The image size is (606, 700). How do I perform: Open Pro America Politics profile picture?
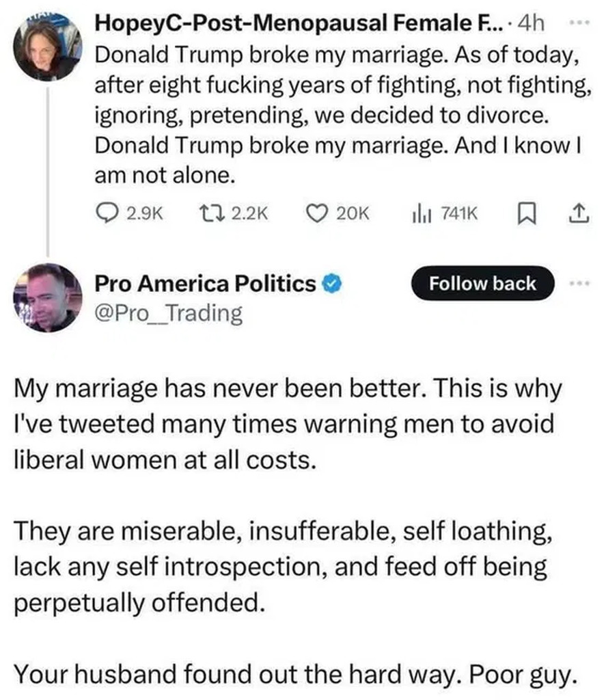click(48, 298)
